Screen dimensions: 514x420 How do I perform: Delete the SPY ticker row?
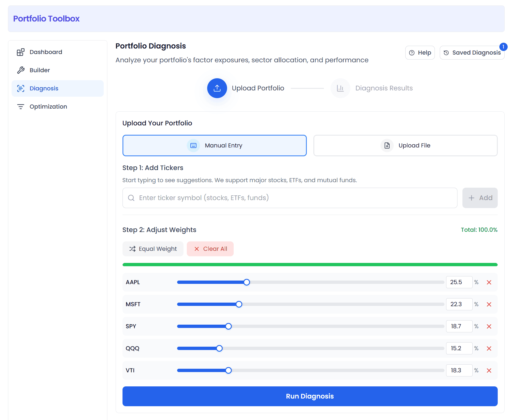(489, 326)
